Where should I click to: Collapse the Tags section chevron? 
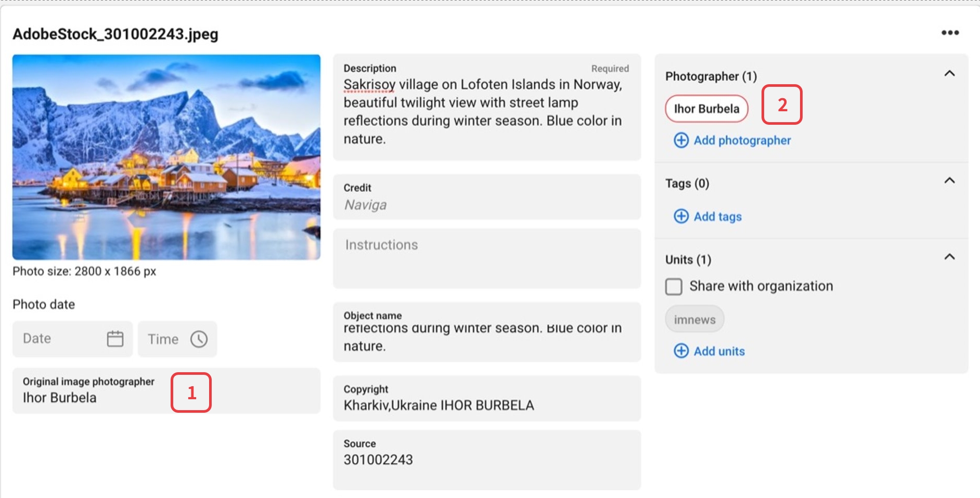(x=949, y=181)
